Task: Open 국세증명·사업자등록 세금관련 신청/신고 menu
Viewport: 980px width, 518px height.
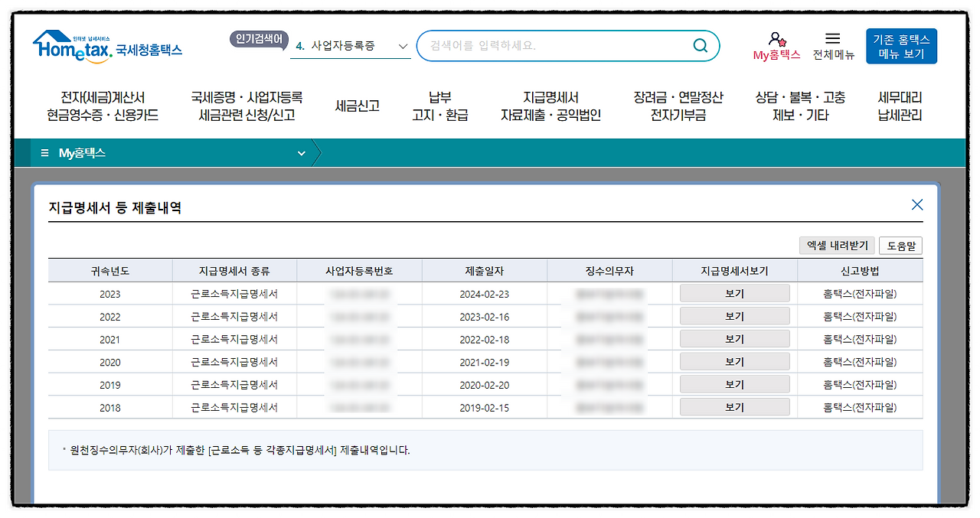Action: [247, 106]
